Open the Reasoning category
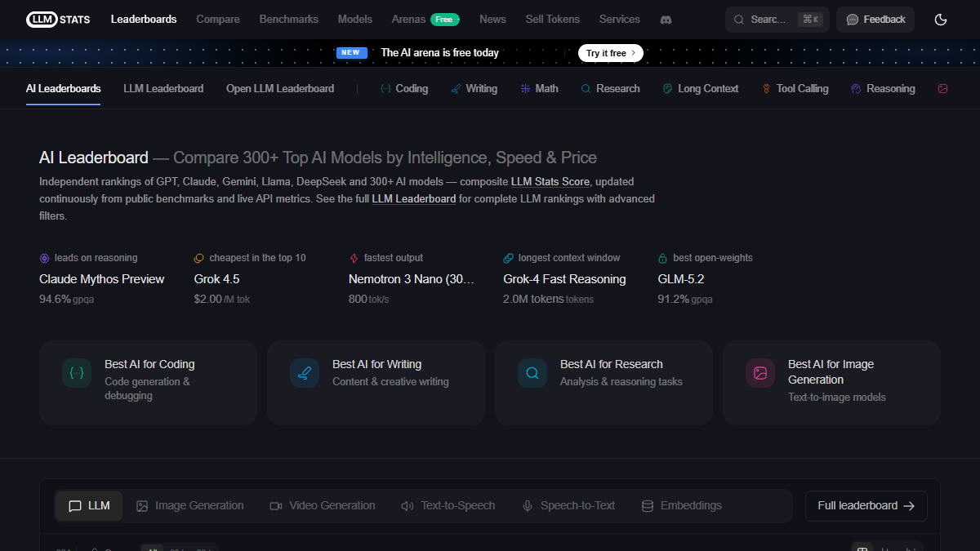980x551 pixels. pos(883,88)
